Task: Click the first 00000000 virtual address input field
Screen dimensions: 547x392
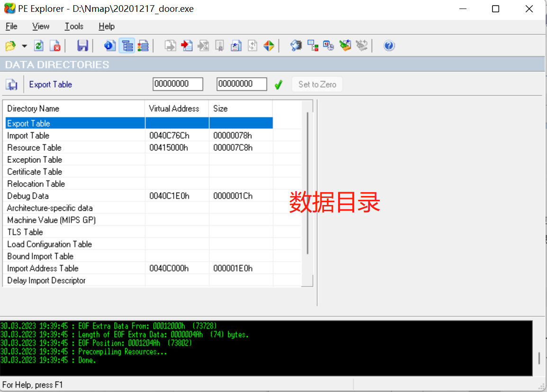Action: coord(178,84)
